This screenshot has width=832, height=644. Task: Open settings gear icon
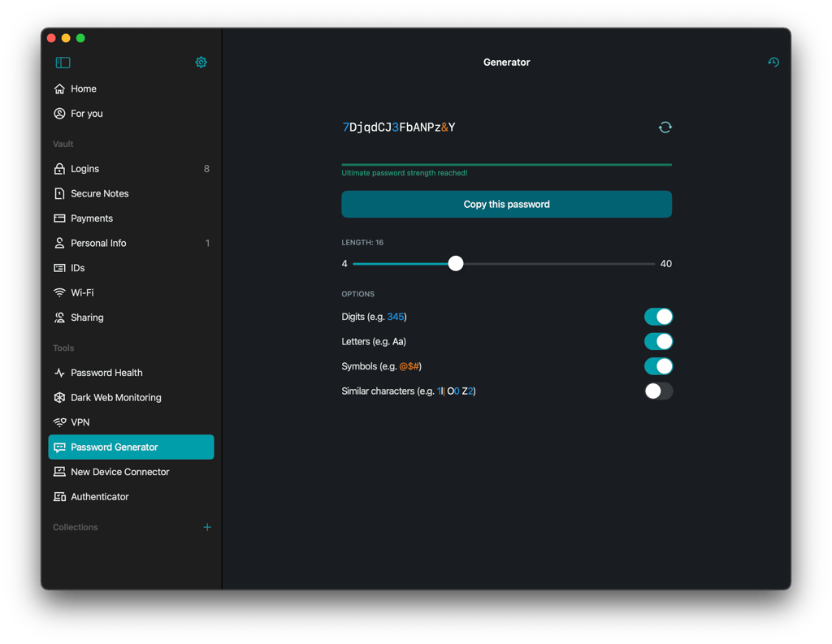(201, 63)
